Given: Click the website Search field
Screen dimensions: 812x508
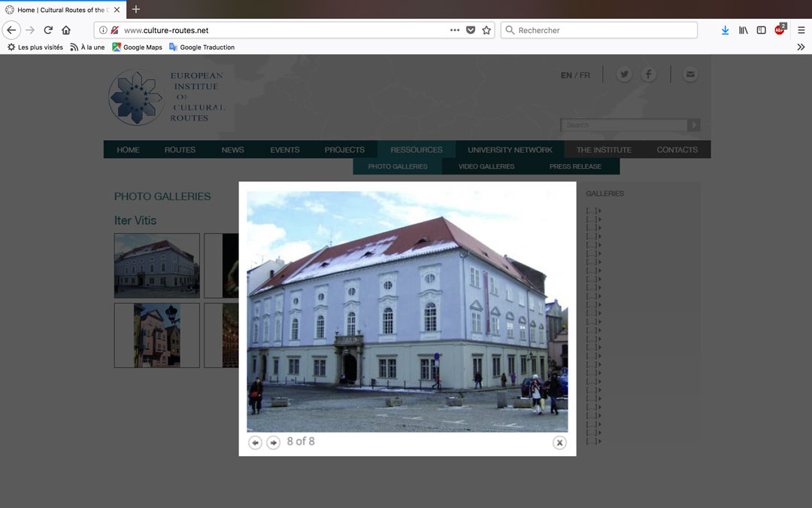Looking at the screenshot, I should [624, 125].
